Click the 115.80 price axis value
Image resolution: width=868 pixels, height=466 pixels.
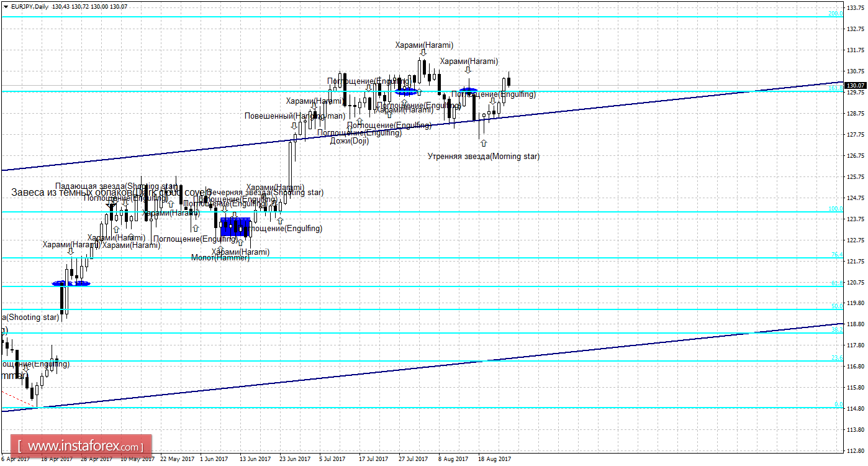tap(856, 388)
